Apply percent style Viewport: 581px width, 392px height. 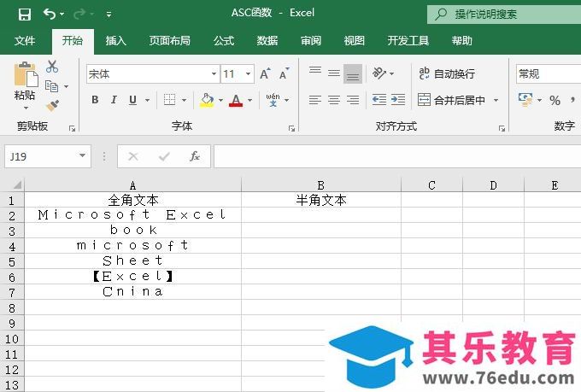pyautogui.click(x=555, y=100)
